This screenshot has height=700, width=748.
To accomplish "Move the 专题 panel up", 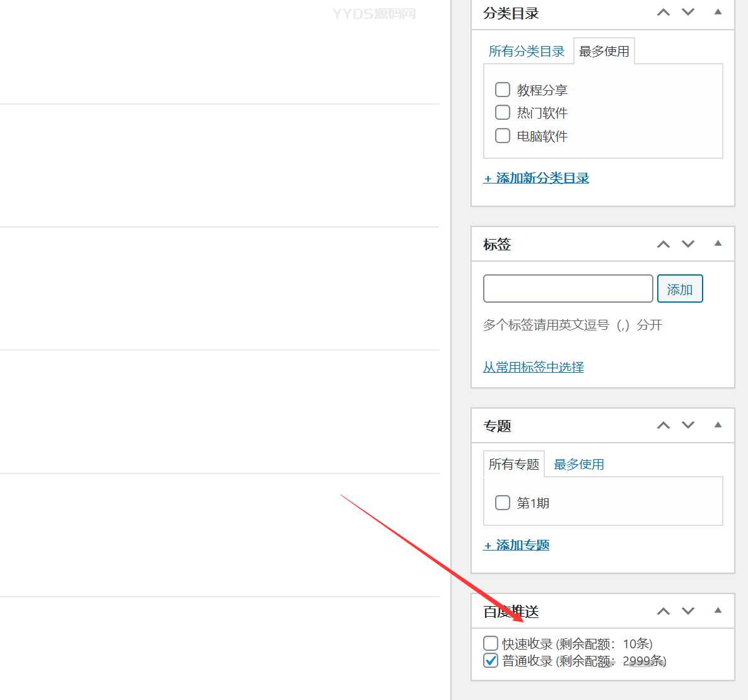I will (x=663, y=426).
